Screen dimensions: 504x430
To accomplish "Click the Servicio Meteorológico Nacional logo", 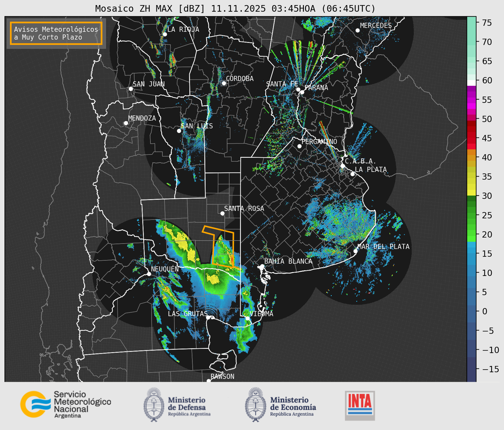I will pyautogui.click(x=65, y=404).
